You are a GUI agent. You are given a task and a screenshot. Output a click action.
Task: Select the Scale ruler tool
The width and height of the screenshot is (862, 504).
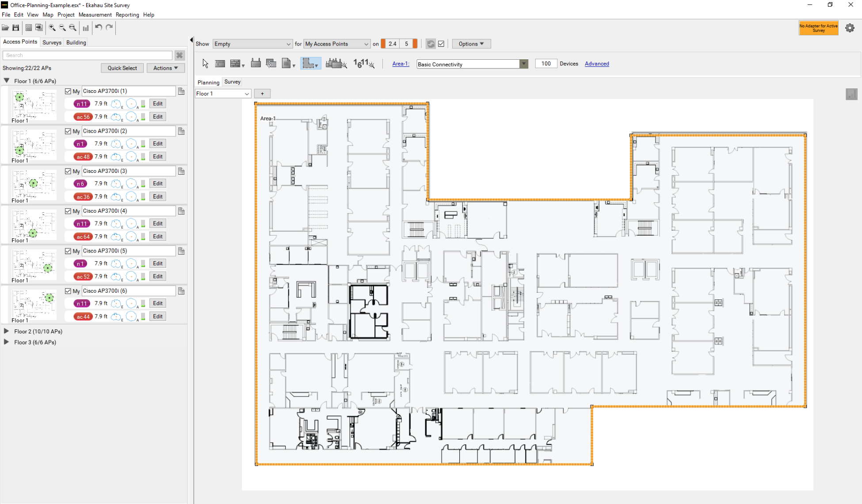click(x=220, y=64)
